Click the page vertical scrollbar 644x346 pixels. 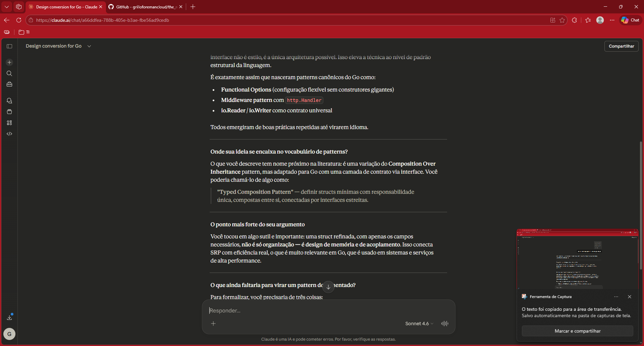pos(641,205)
